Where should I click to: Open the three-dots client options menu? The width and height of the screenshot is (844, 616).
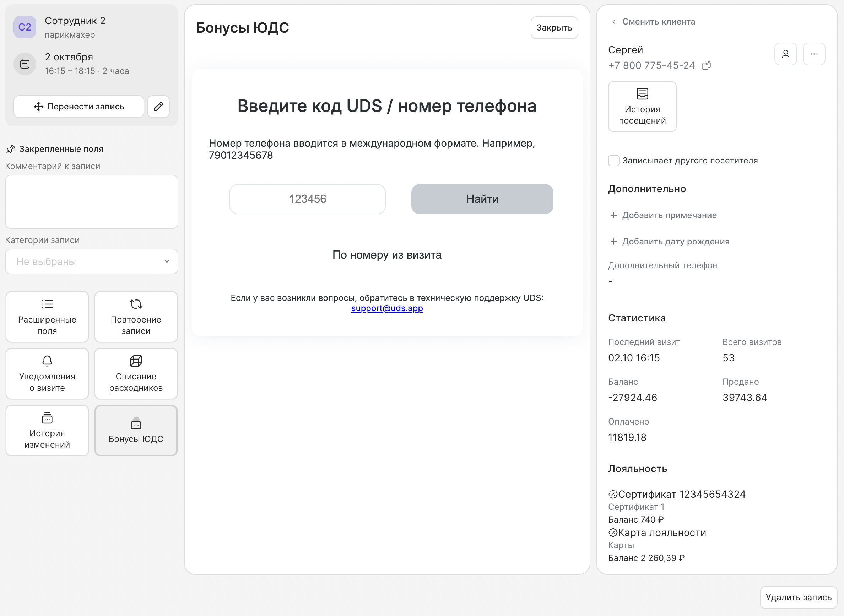point(814,54)
